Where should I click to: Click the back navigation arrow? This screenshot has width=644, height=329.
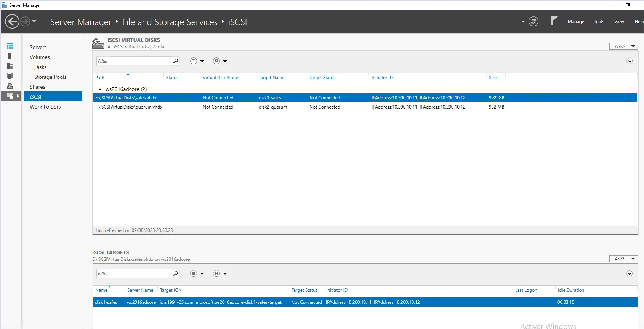[x=12, y=21]
